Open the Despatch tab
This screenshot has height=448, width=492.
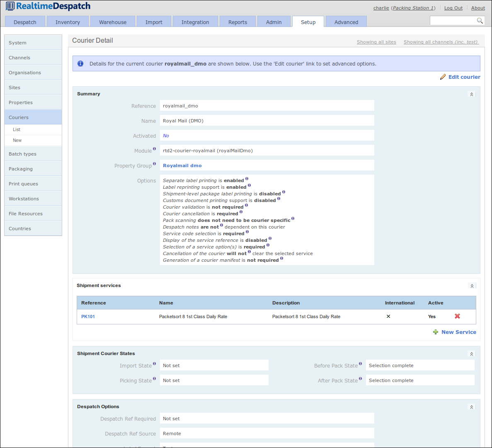point(25,22)
